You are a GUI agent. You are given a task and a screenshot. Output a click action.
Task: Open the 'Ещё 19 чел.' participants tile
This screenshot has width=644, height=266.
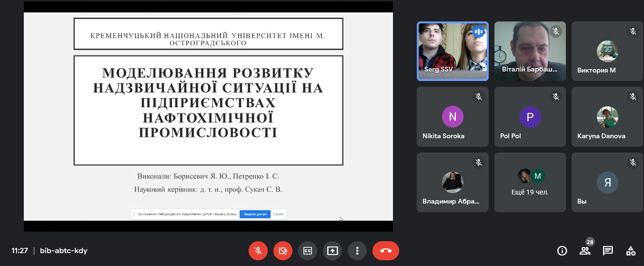point(530,182)
